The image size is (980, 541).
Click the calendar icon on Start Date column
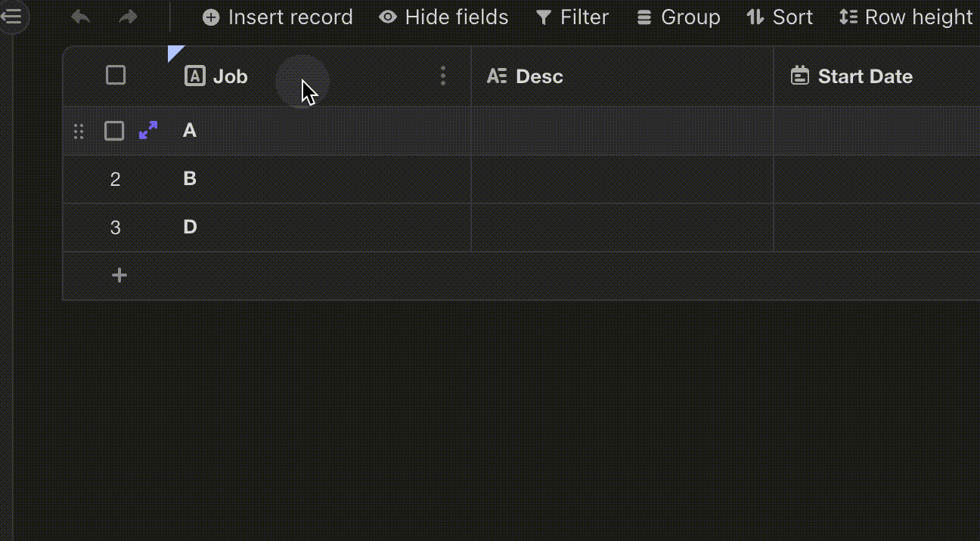click(799, 76)
